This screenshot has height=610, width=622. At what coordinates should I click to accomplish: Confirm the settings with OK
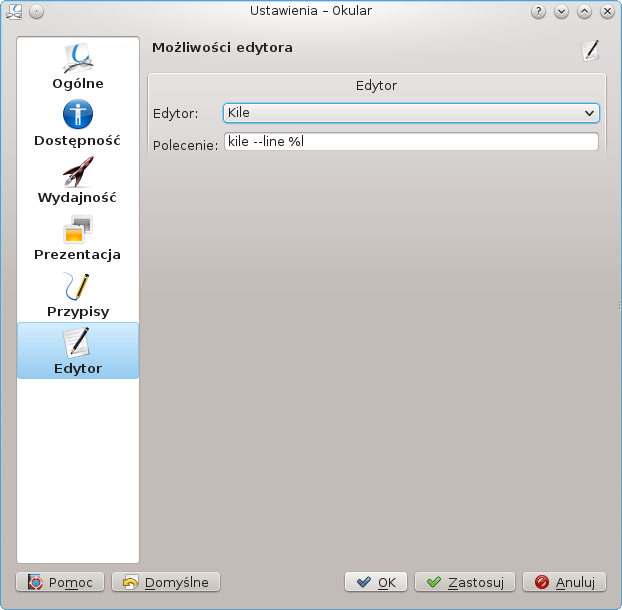tap(377, 582)
